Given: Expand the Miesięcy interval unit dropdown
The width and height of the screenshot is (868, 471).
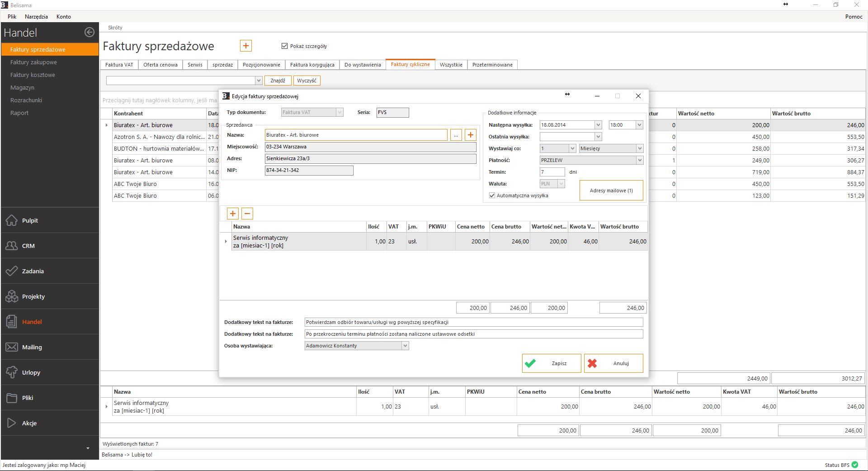Looking at the screenshot, I should pos(639,148).
